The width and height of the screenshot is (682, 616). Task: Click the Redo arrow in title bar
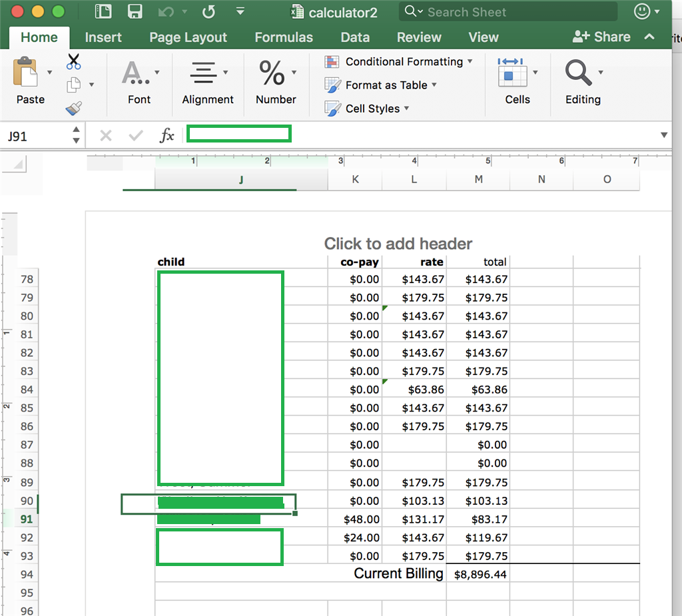[208, 11]
